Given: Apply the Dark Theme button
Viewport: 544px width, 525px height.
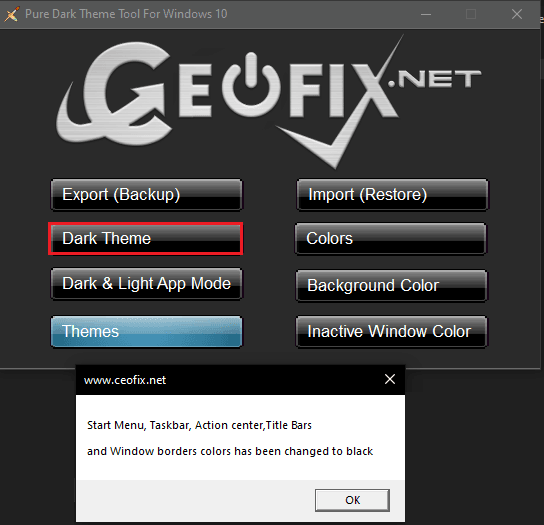Looking at the screenshot, I should pos(146,239).
